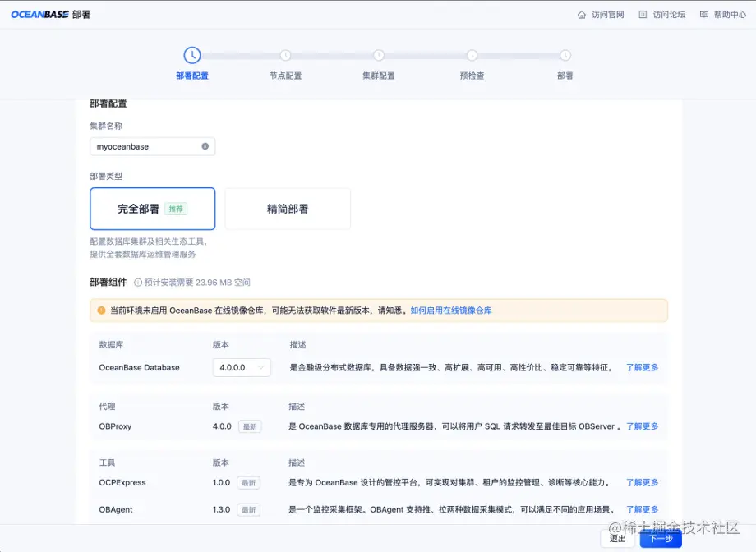Click the 下一步 button
The width and height of the screenshot is (756, 552).
(661, 539)
